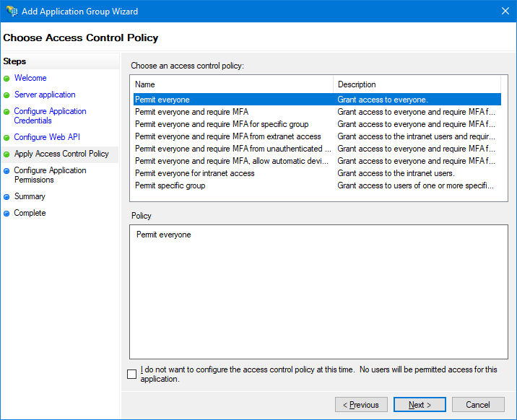Click green dot beside Configure Application Credentials

pos(6,112)
